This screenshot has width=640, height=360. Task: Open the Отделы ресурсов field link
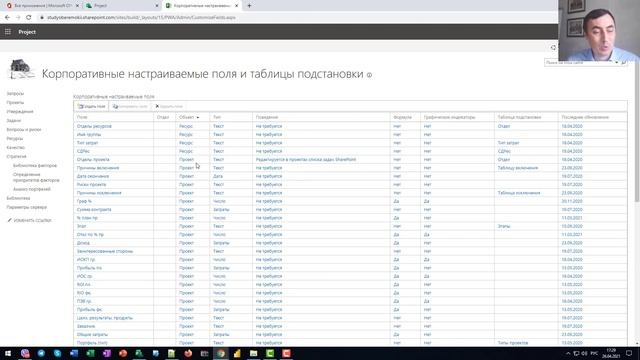94,126
